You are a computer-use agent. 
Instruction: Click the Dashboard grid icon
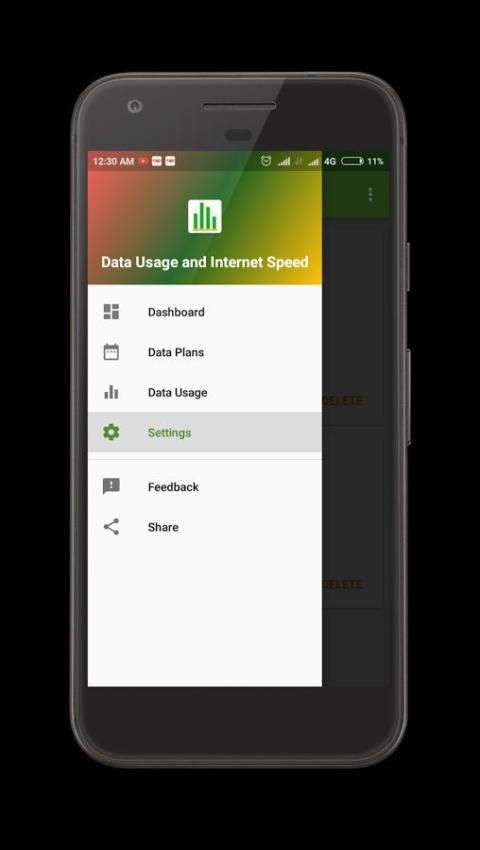tap(111, 312)
